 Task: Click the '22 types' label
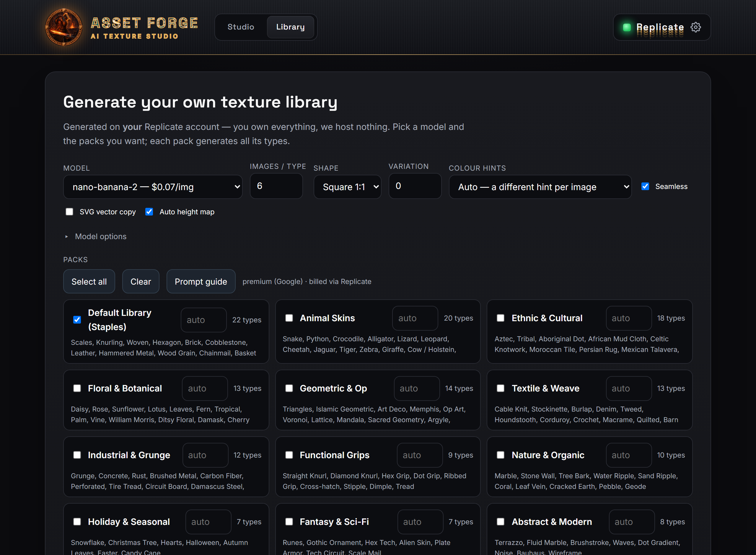coord(247,320)
